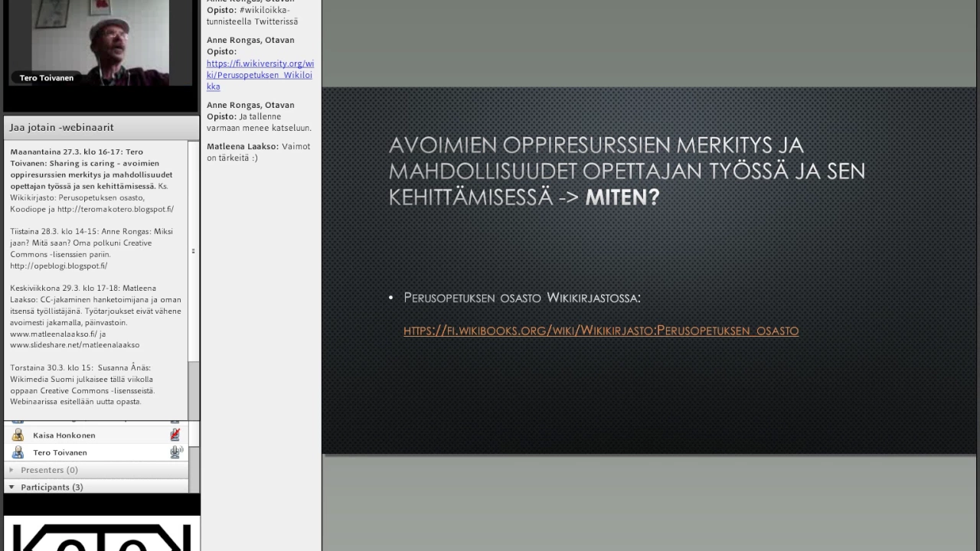Click Tero Toivanen's active microphone icon
Screen dimensions: 980x551
tap(176, 452)
